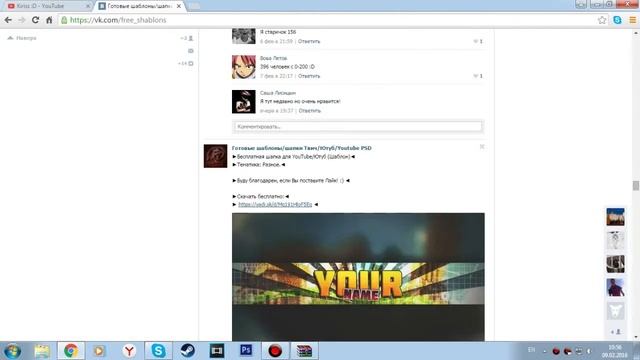Open Steam from the taskbar

click(x=188, y=351)
